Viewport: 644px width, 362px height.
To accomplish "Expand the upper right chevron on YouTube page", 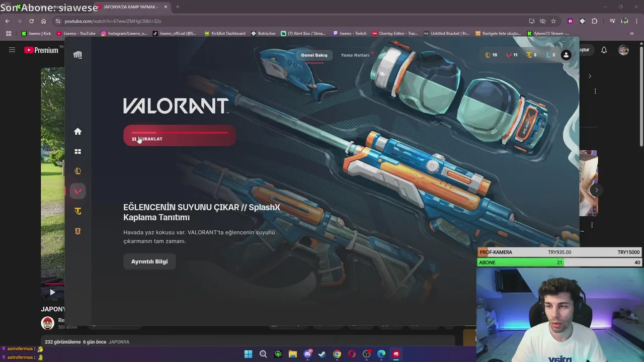I will click(x=590, y=76).
